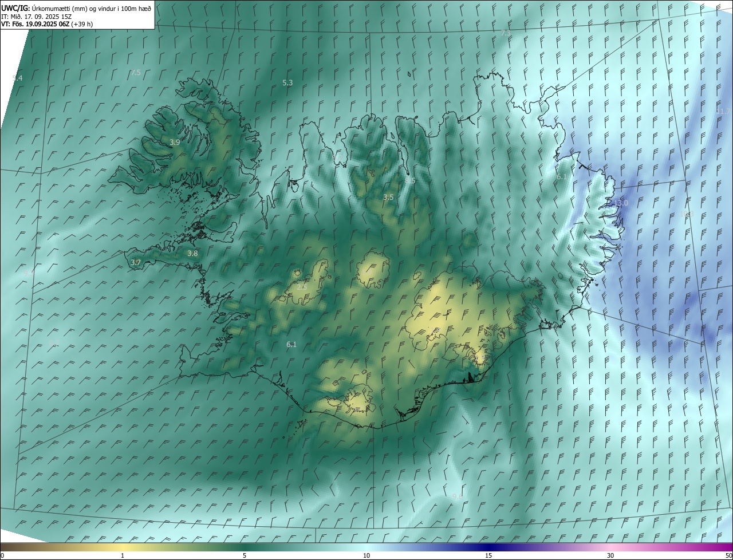Screen dimensions: 733x560
Task: Click the '3.5' value label
Action: pos(388,197)
